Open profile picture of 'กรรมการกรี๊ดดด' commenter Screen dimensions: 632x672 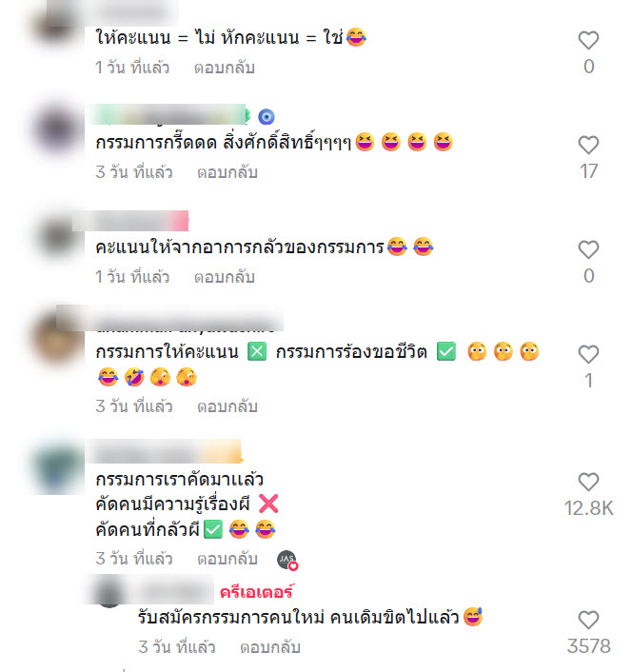(x=58, y=128)
